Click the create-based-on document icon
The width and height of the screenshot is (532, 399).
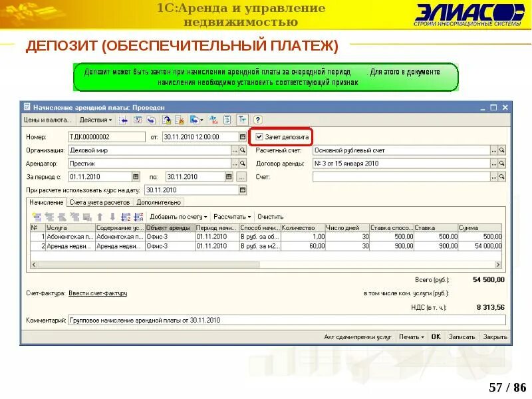click(194, 120)
